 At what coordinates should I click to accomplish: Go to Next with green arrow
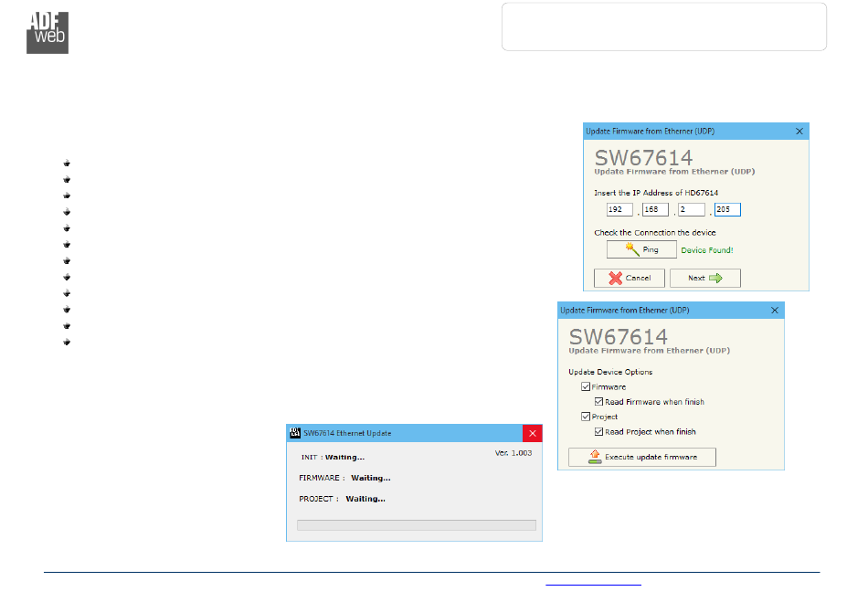point(704,278)
